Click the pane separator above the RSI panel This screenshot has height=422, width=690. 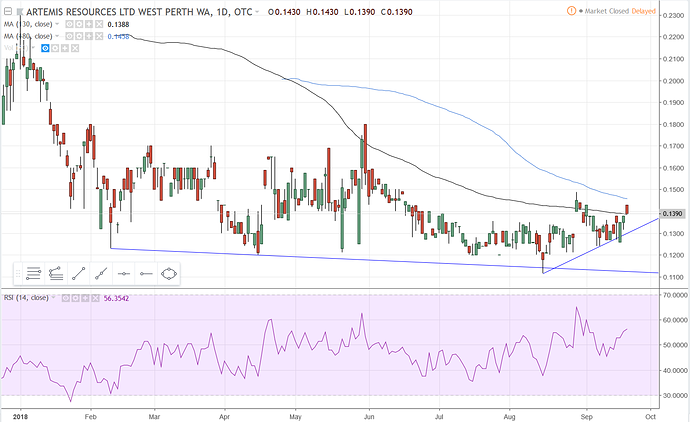(330, 289)
